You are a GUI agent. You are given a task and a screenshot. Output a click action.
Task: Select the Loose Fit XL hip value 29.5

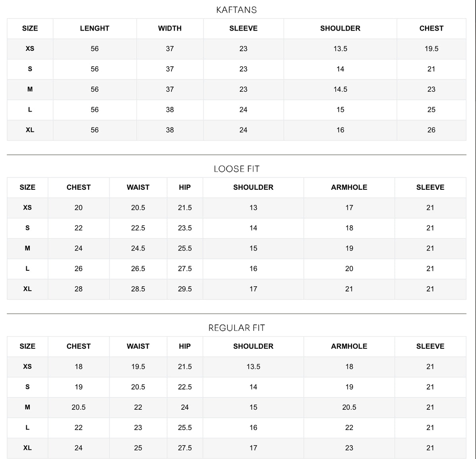[185, 289]
